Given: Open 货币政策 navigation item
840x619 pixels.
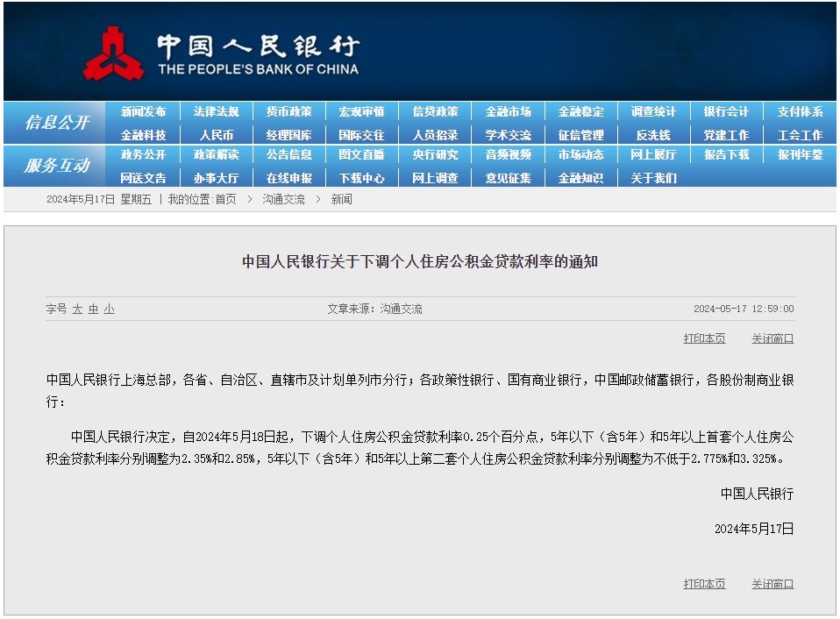Looking at the screenshot, I should [288, 112].
